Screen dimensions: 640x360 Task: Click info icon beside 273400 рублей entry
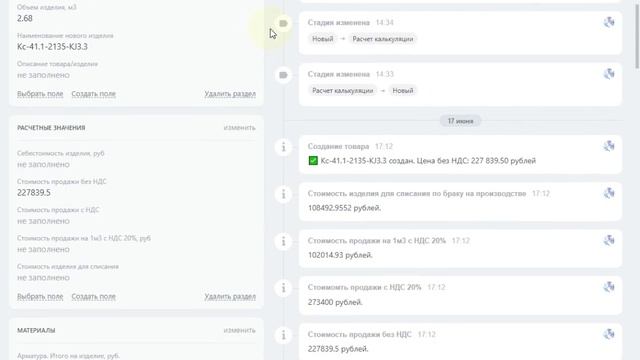coord(283,288)
